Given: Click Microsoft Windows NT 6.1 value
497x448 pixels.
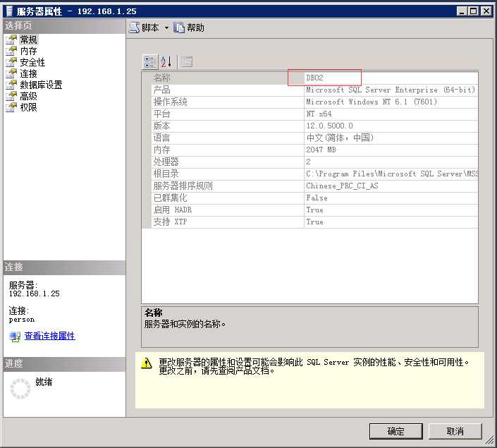Looking at the screenshot, I should click(372, 102).
